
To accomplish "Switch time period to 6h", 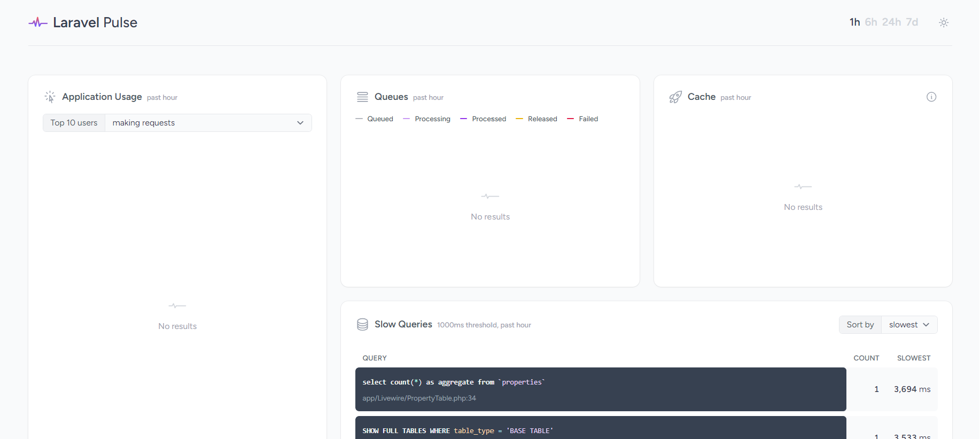I will [x=871, y=22].
